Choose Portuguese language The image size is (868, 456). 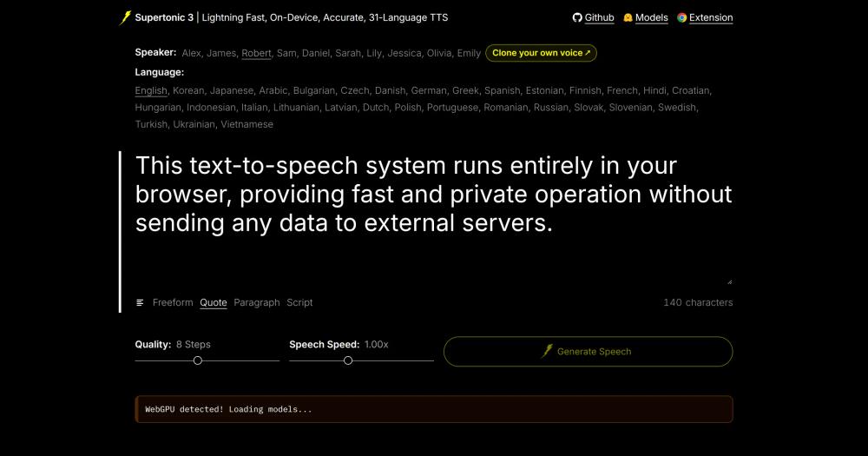[x=451, y=108]
